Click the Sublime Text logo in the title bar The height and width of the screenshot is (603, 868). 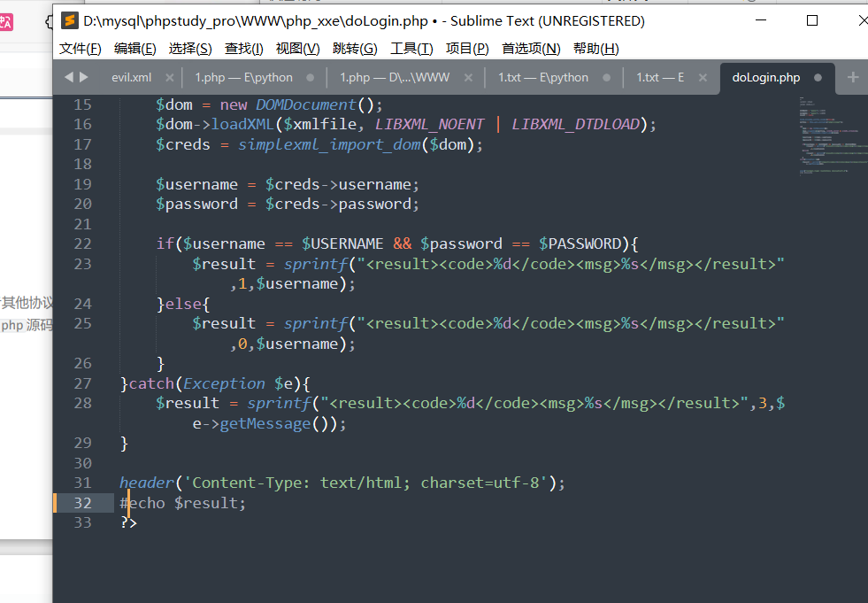(69, 21)
